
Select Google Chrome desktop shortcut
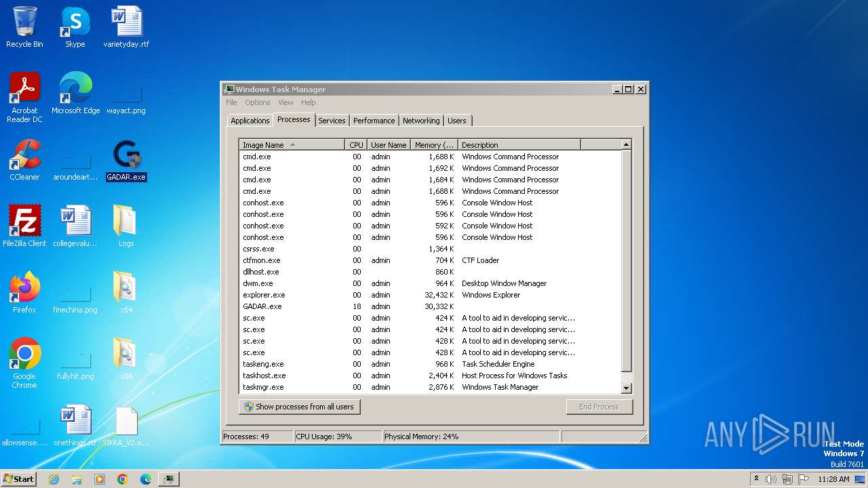pos(24,363)
